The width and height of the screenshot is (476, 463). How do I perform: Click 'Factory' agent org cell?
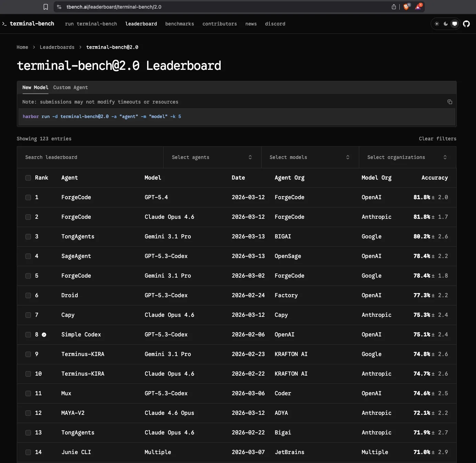pos(286,295)
